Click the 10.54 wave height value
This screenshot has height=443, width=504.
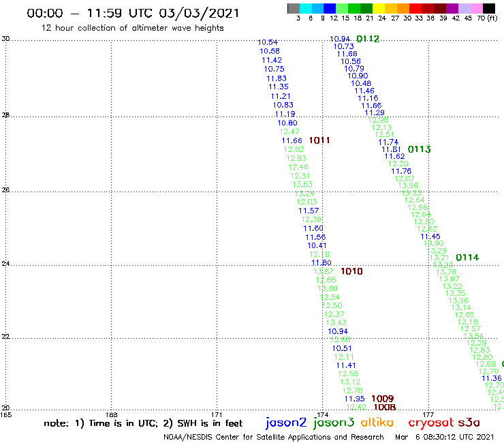268,42
